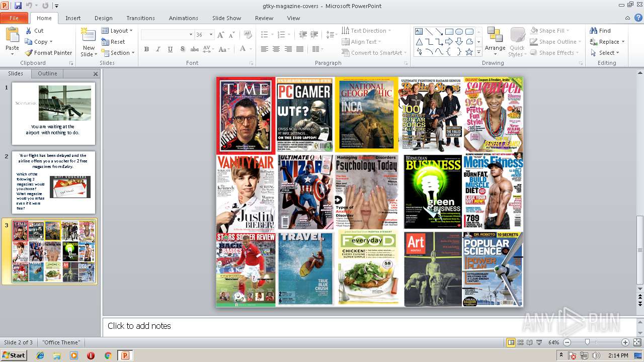The image size is (644, 362).
Task: Open Shape Outline dropdown
Action: pos(555,42)
